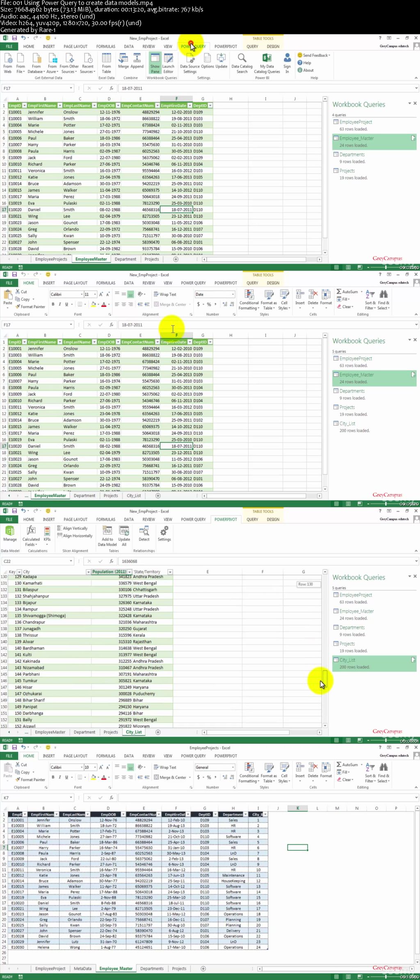Click Recent Sources in Power Query ribbon
The image size is (420, 980).
tap(88, 63)
